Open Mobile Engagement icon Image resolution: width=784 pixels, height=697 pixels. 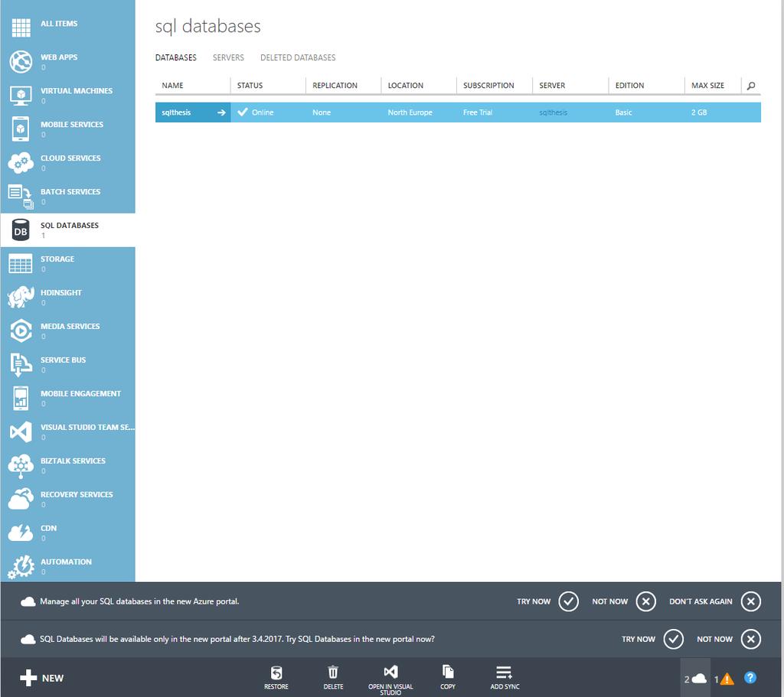tap(21, 398)
